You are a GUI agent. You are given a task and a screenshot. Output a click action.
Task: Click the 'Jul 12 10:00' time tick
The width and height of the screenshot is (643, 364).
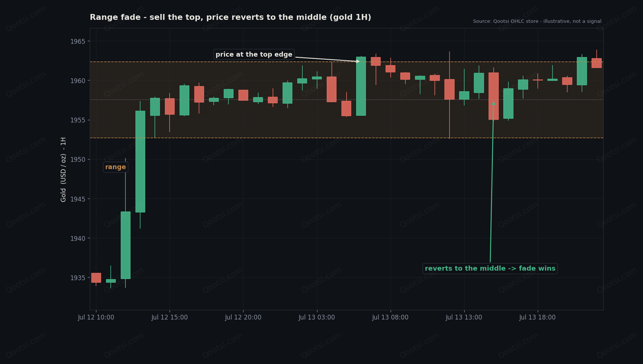[x=96, y=317]
